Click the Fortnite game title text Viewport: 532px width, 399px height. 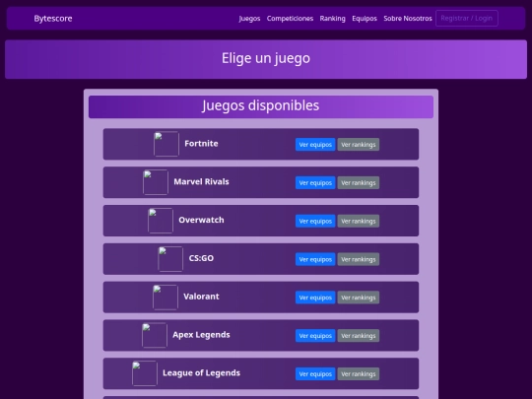[201, 144]
